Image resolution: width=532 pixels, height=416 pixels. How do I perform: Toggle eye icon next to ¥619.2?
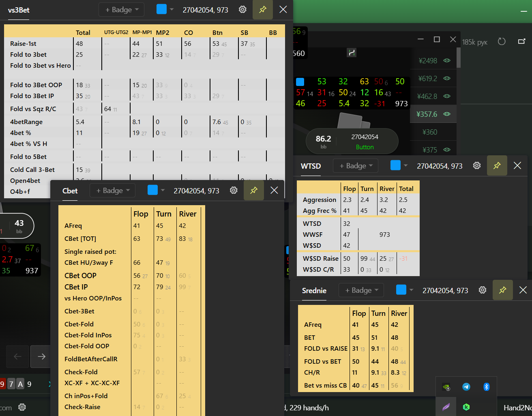point(447,78)
